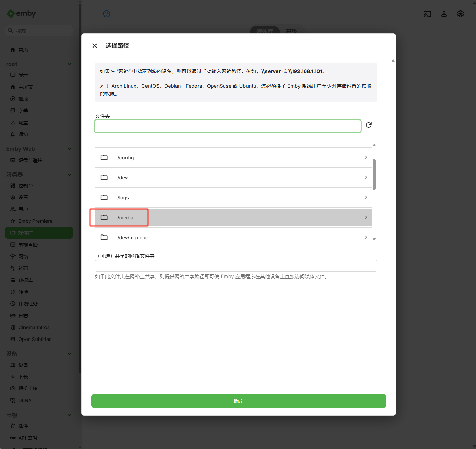Open the 相机上传 camera icon

pyautogui.click(x=13, y=388)
